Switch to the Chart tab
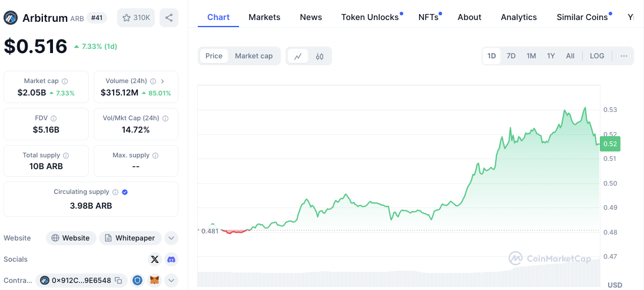 (218, 17)
